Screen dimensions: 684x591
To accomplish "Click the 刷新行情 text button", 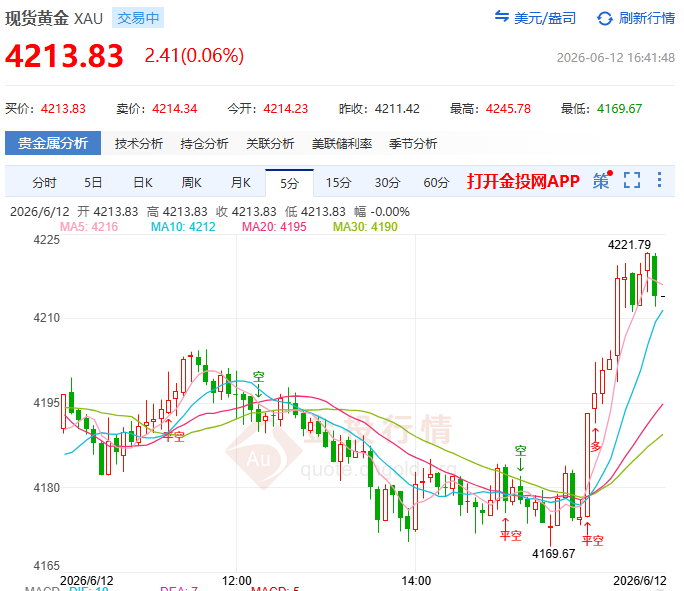I will click(646, 18).
